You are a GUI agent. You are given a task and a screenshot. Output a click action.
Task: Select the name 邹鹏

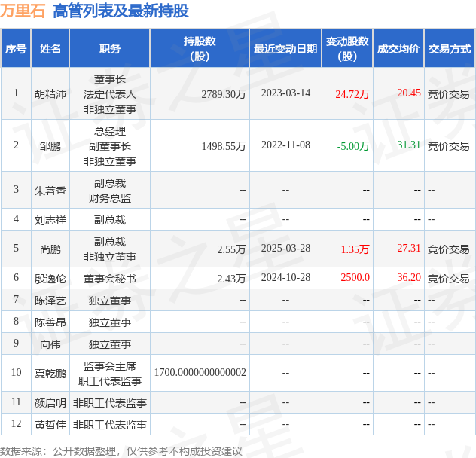tap(50, 146)
